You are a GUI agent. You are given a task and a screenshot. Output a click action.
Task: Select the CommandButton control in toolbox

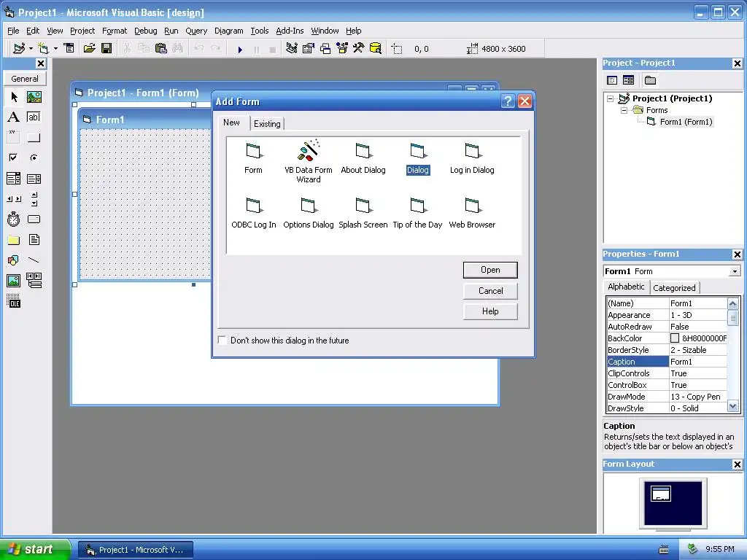pos(34,138)
